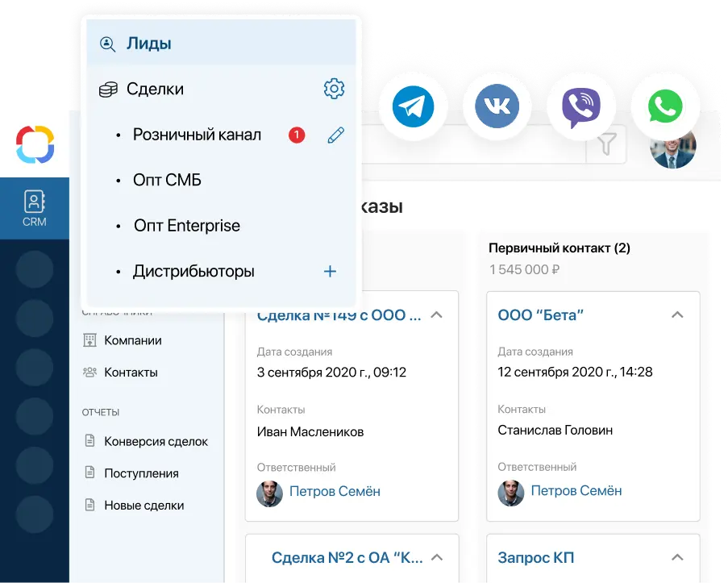
Task: Add funnel with plus icon near Дистрибьюторы
Action: tap(330, 271)
